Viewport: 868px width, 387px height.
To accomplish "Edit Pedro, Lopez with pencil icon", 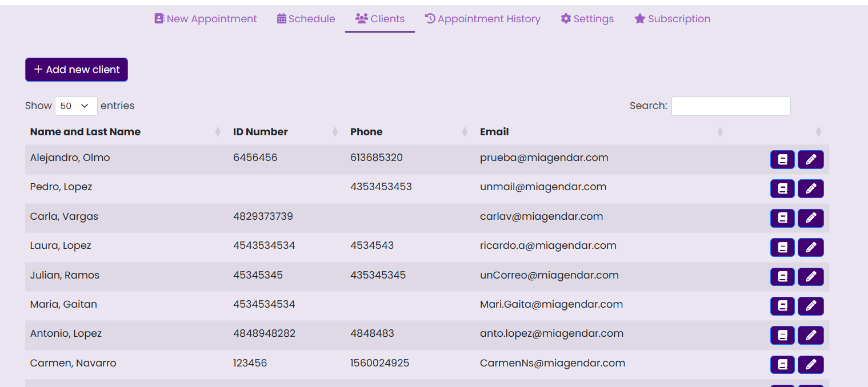I will pyautogui.click(x=811, y=189).
